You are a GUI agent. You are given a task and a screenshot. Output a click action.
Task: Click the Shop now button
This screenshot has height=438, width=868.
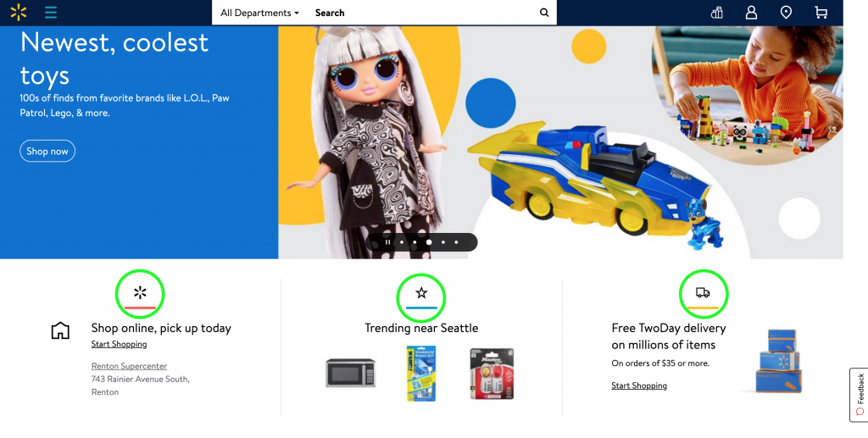(47, 151)
